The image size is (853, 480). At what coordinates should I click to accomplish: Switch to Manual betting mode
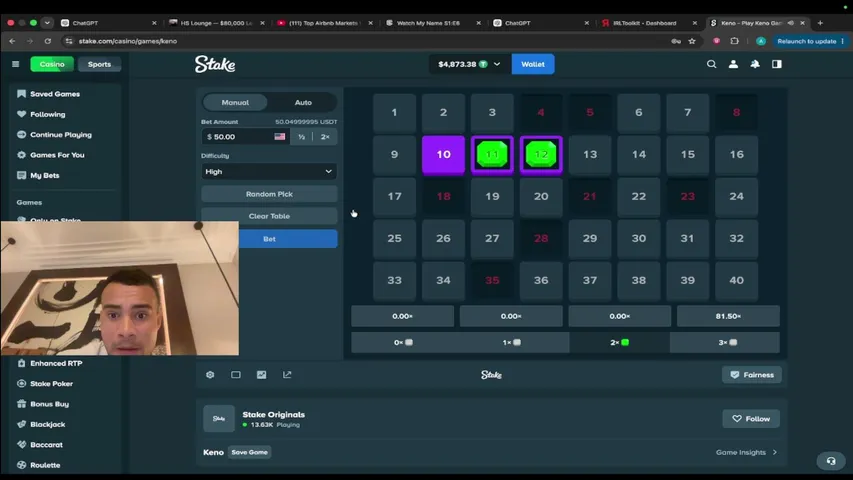click(x=235, y=102)
